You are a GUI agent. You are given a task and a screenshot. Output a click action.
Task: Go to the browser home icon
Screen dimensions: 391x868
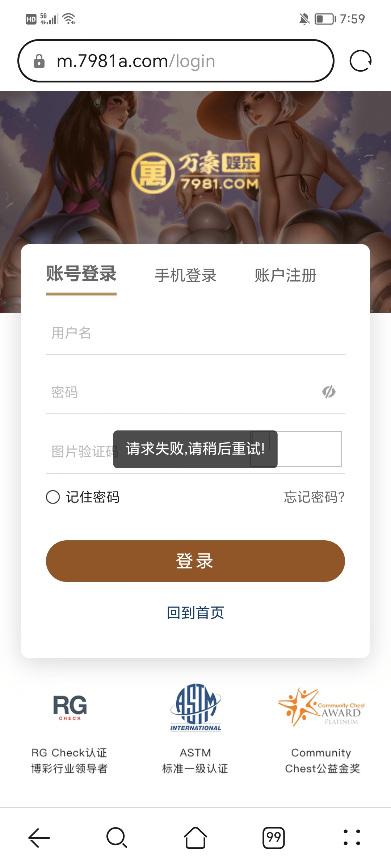[195, 837]
